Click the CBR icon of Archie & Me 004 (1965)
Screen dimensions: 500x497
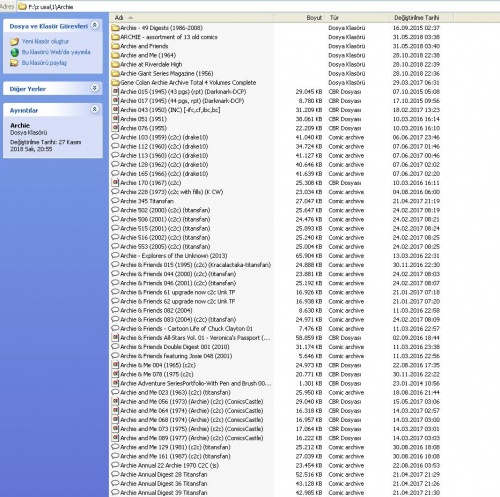tap(115, 365)
